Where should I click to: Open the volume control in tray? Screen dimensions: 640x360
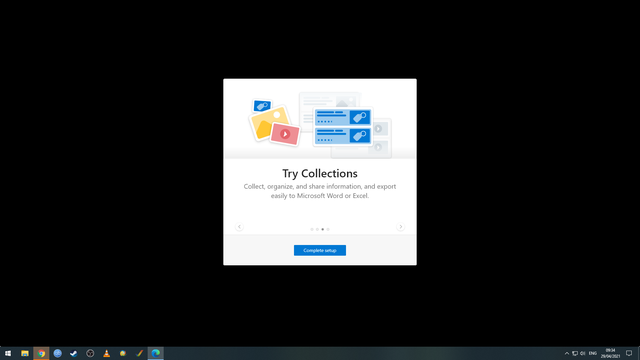(583, 353)
